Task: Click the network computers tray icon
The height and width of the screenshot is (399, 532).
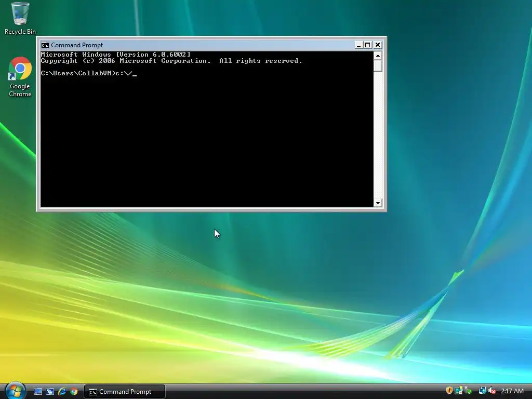Action: (458, 391)
